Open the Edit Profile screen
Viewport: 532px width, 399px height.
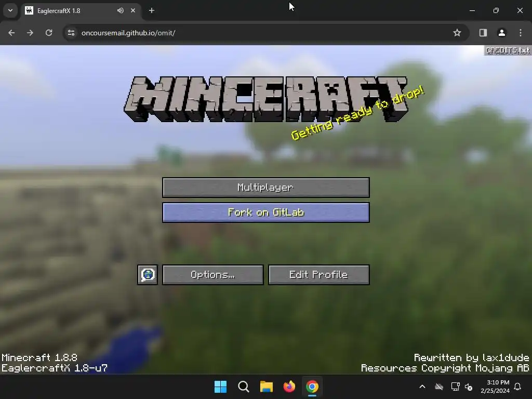pyautogui.click(x=318, y=275)
